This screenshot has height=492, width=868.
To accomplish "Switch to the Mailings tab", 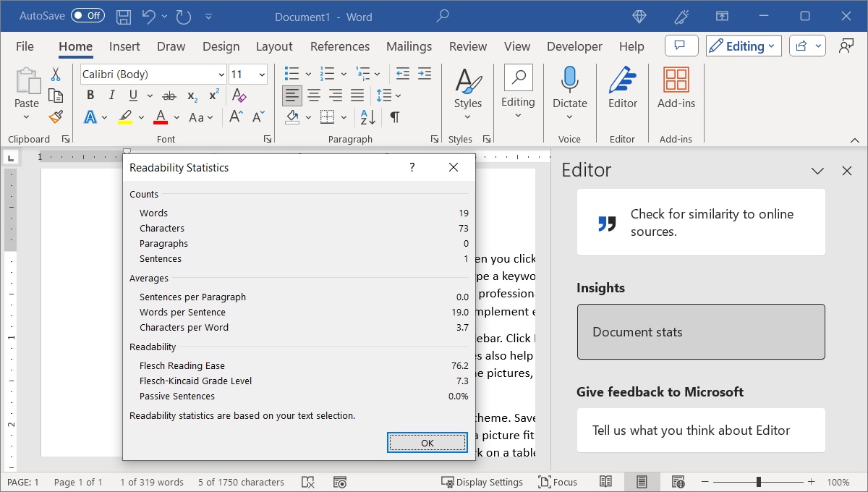I will coord(409,46).
